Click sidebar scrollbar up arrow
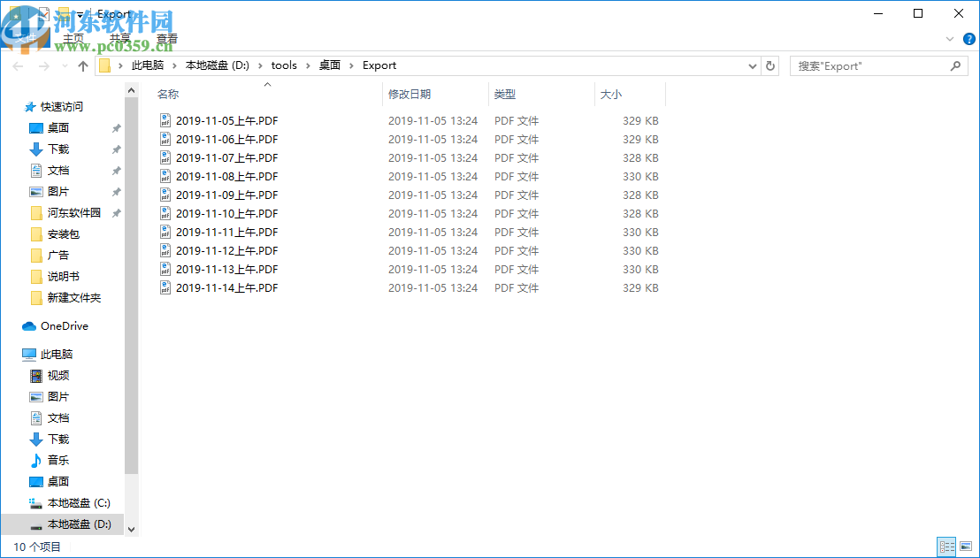 (131, 90)
